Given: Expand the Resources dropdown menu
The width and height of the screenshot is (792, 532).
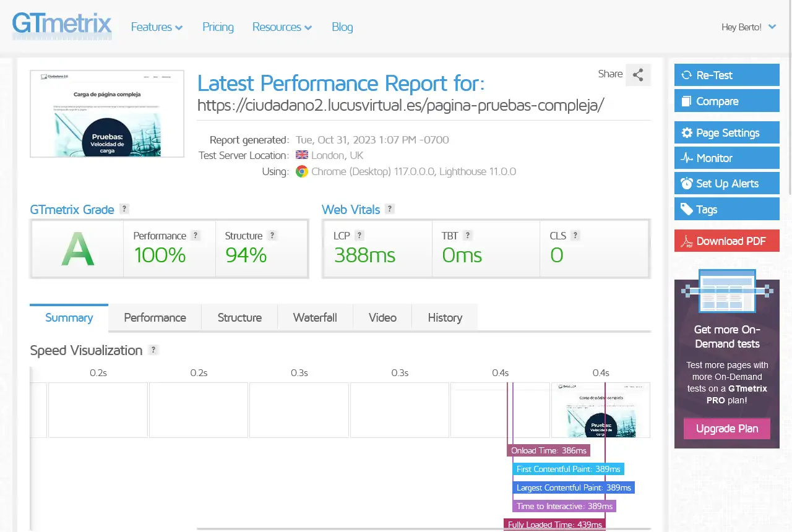Looking at the screenshot, I should [x=282, y=27].
